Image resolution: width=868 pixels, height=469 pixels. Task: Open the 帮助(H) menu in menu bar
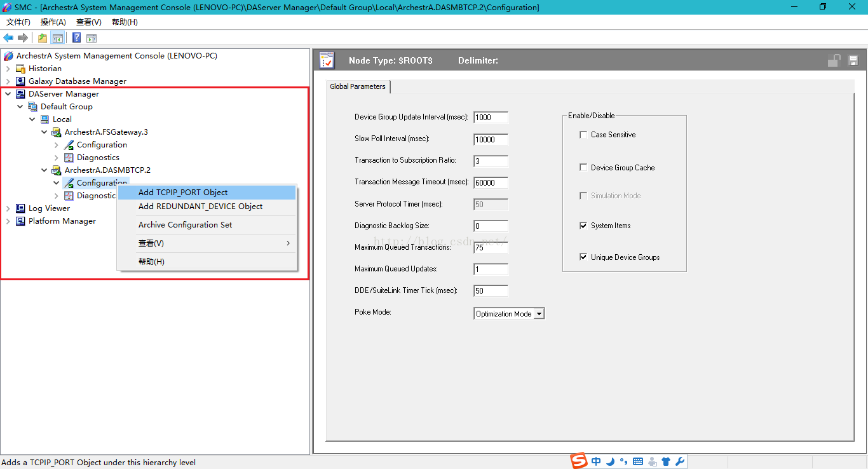125,22
